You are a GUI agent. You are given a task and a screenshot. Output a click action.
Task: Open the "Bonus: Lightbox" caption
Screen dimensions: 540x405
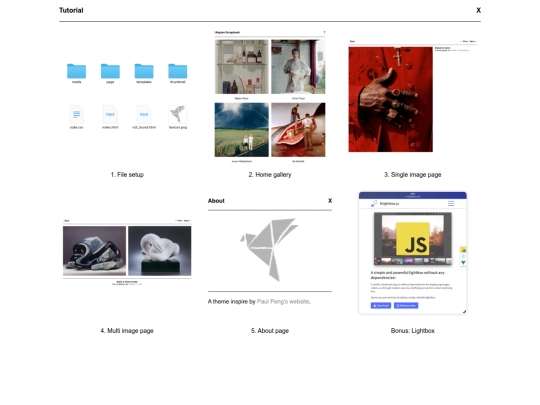point(413,331)
